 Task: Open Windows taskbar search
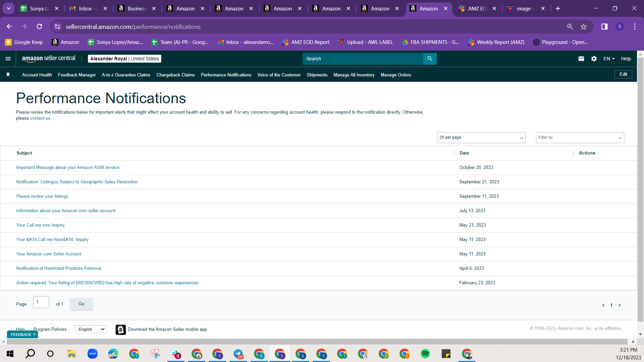coord(30,354)
